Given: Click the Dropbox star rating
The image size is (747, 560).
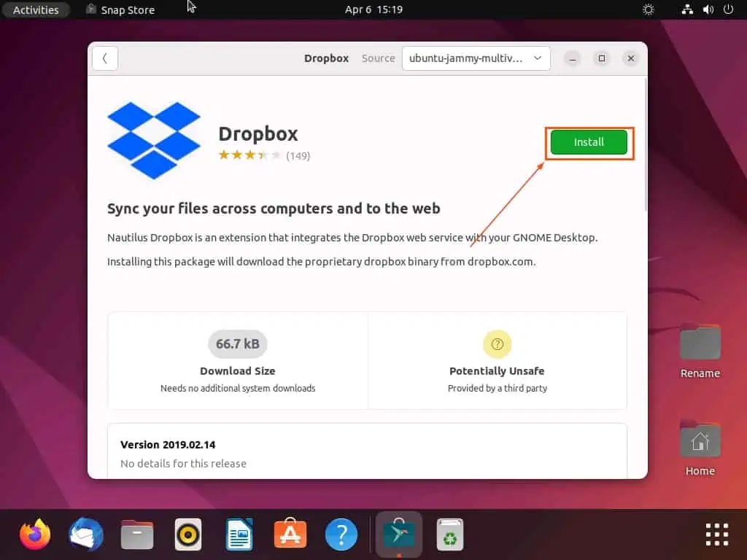Looking at the screenshot, I should coord(249,155).
